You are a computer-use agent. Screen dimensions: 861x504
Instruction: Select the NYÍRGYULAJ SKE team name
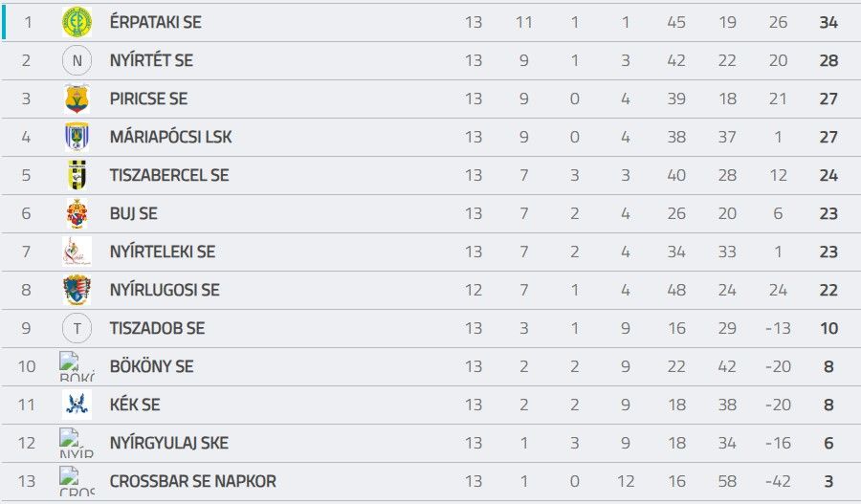tap(169, 443)
